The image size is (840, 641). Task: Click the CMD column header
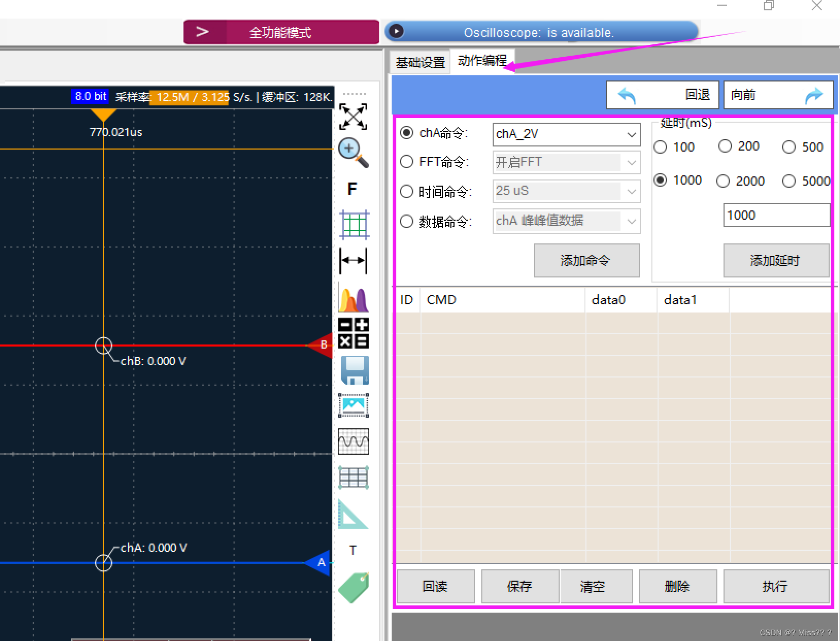(503, 300)
